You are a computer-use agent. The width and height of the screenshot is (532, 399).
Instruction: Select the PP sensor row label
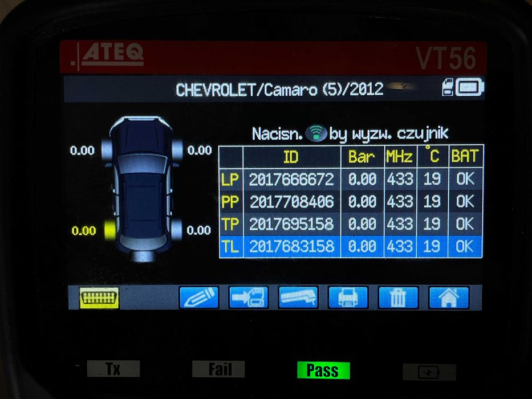(x=230, y=202)
